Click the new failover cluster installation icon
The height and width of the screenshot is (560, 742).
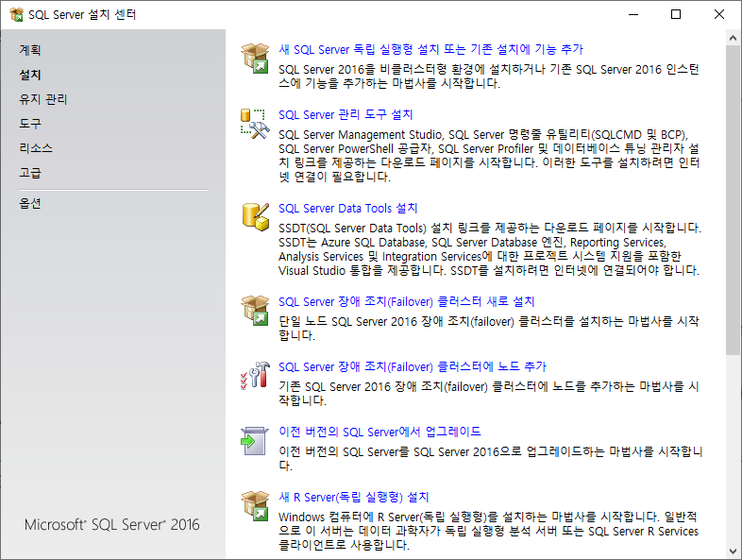(x=255, y=310)
